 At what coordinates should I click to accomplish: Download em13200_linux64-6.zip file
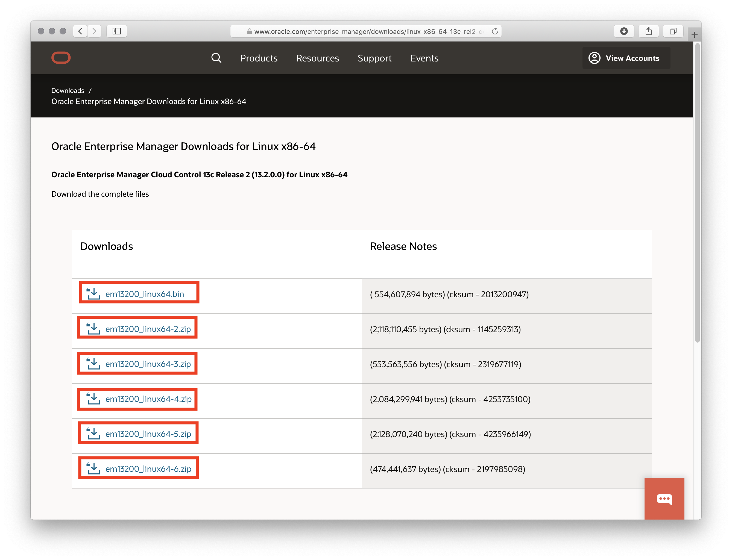(x=148, y=469)
